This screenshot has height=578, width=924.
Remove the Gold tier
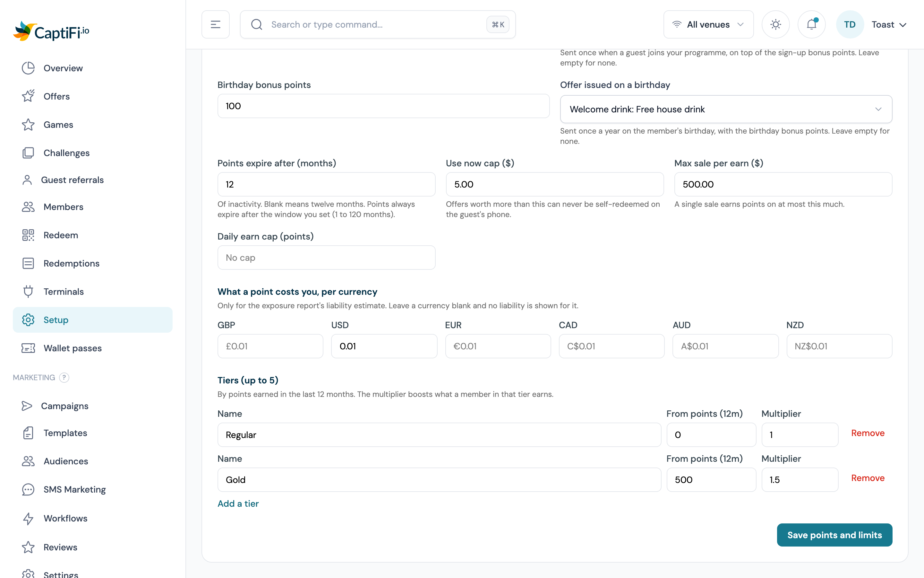[868, 478]
